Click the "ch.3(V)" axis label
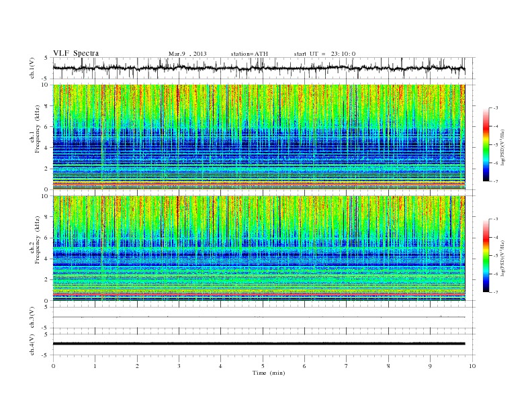The height and width of the screenshot is (411, 532). pyautogui.click(x=32, y=318)
